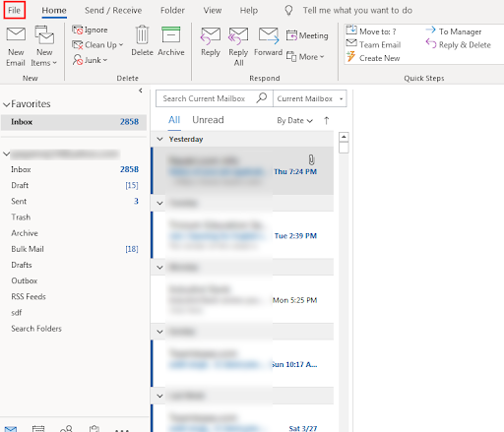Open the Help ribbon tab
The width and height of the screenshot is (504, 432).
(x=249, y=11)
